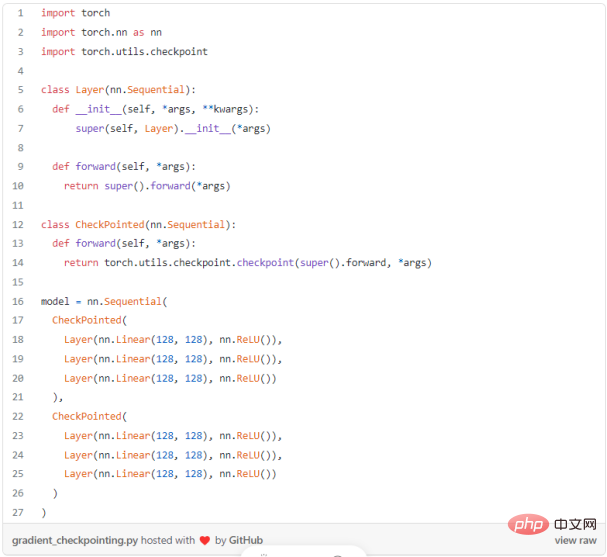Select line number 5

[x=21, y=90]
